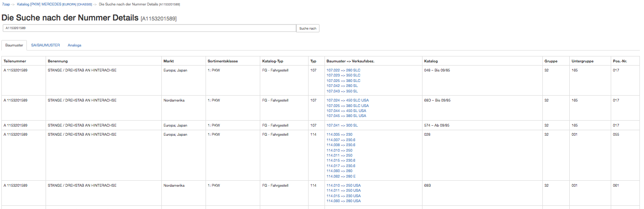Screen dimensions: 644x209
Task: Click the 7zap breadcrumb link
Action: click(x=6, y=4)
